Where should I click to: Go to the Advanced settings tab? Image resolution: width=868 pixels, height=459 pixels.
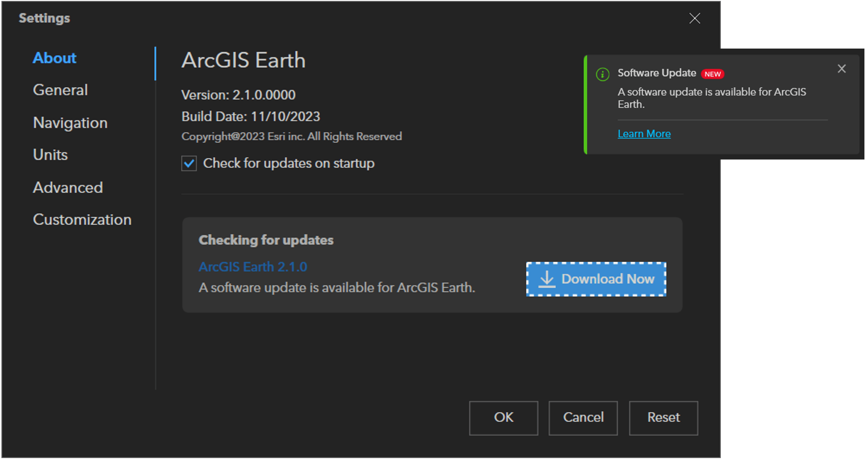click(x=68, y=188)
